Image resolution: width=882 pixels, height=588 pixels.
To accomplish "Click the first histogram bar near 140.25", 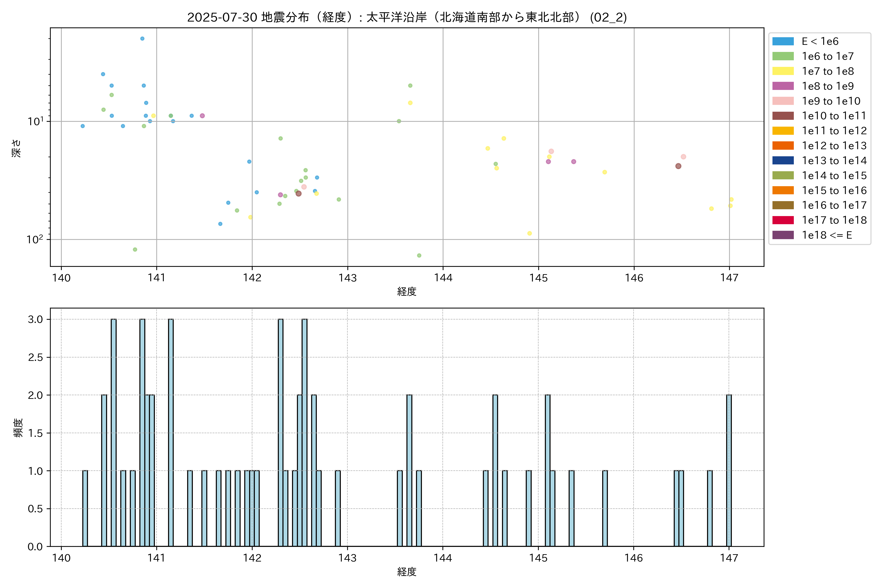I will pos(85,508).
